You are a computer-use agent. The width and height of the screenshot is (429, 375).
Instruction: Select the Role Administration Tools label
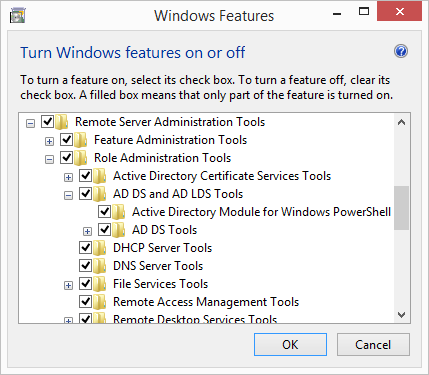pos(162,158)
